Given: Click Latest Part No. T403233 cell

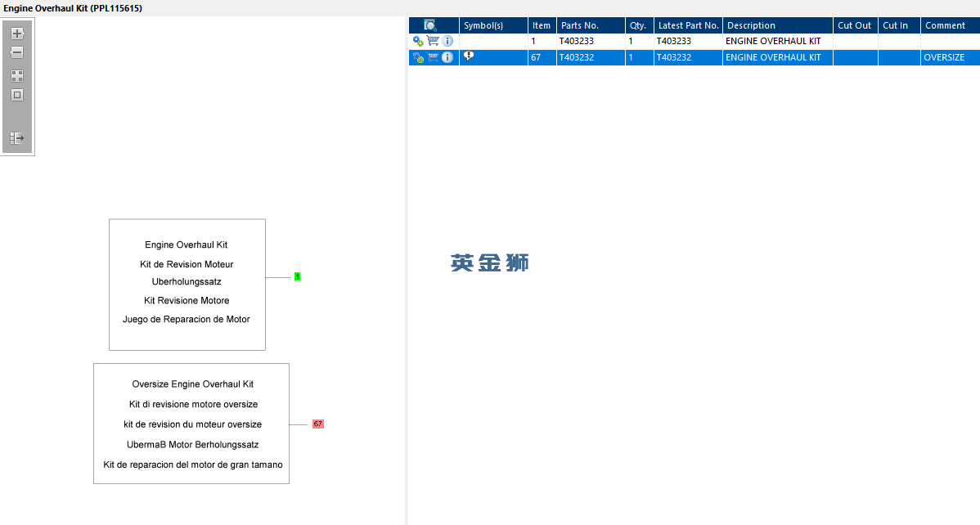Looking at the screenshot, I should coord(688,41).
